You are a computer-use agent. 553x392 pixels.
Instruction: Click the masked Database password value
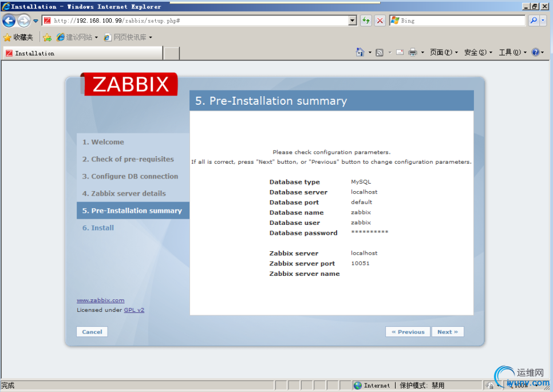click(370, 232)
